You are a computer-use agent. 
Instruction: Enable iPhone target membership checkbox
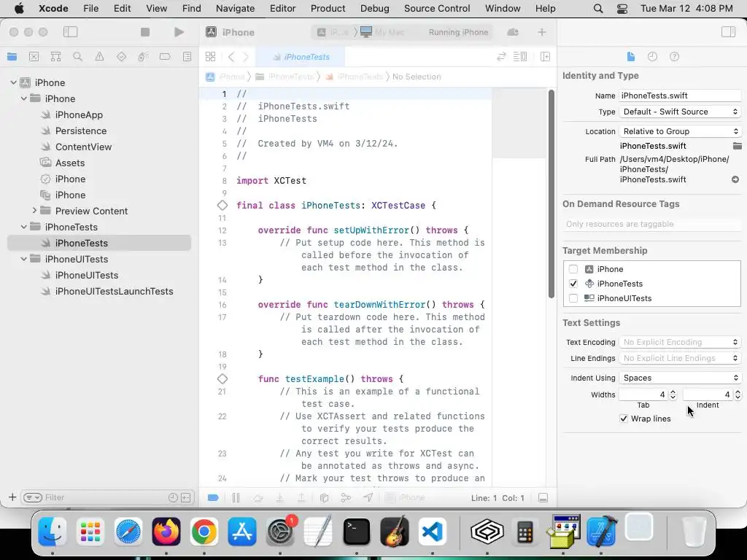(x=573, y=269)
